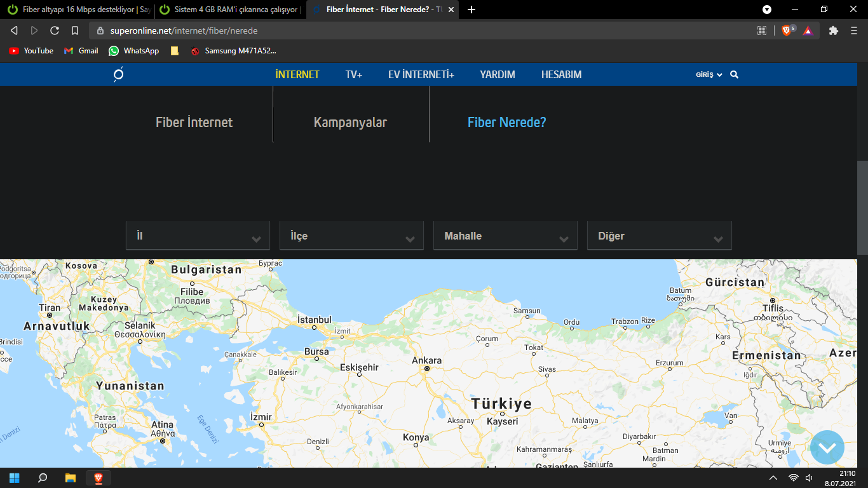The width and height of the screenshot is (868, 488).
Task: Show hidden system tray icons
Action: pyautogui.click(x=773, y=478)
